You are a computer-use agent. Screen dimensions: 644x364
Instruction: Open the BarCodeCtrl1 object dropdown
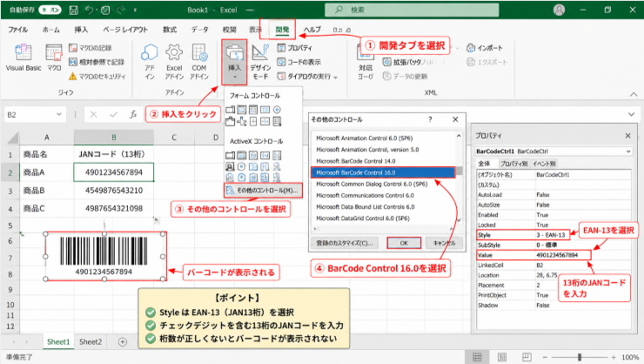628,152
